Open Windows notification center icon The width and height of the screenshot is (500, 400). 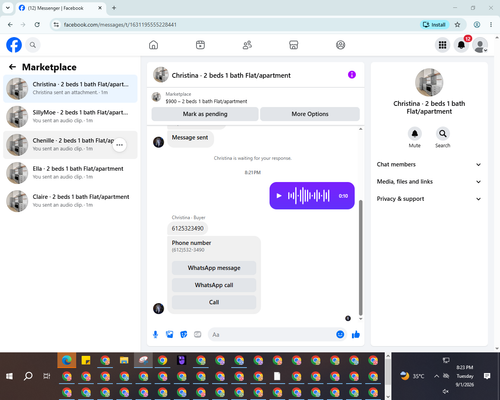(x=487, y=376)
